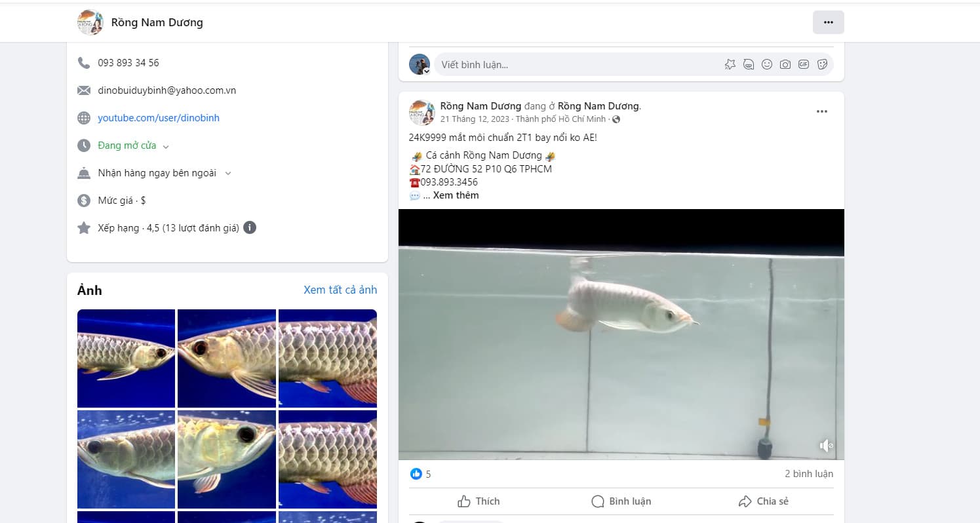This screenshot has height=523, width=980.
Task: Click the service bell icon
Action: click(84, 173)
